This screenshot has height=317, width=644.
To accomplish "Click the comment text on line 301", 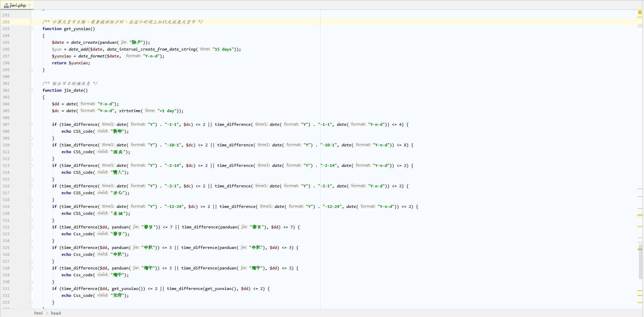I will point(70,83).
